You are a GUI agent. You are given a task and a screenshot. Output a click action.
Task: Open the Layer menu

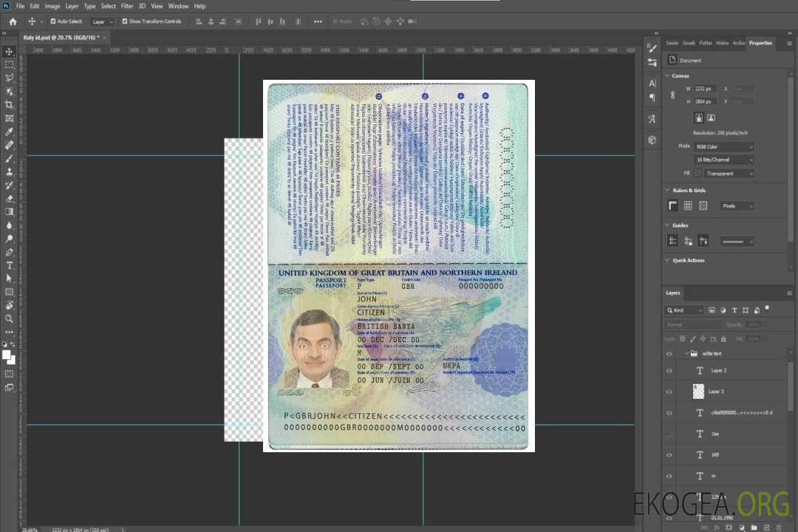[72, 6]
